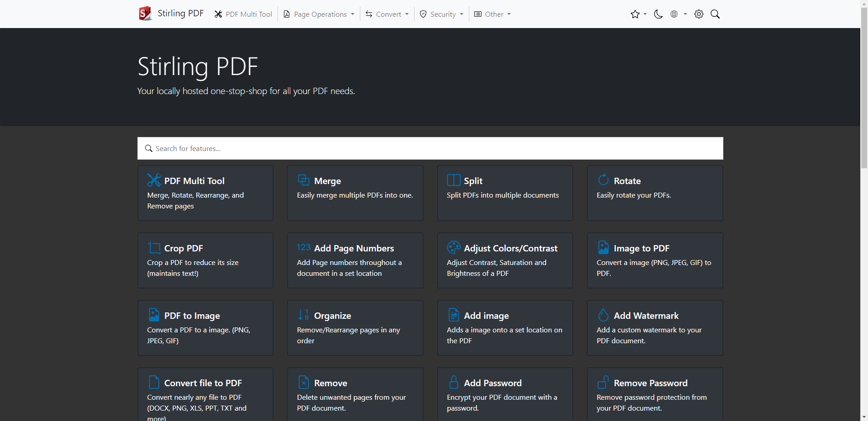
Task: Expand the Page Operations dropdown
Action: click(319, 14)
